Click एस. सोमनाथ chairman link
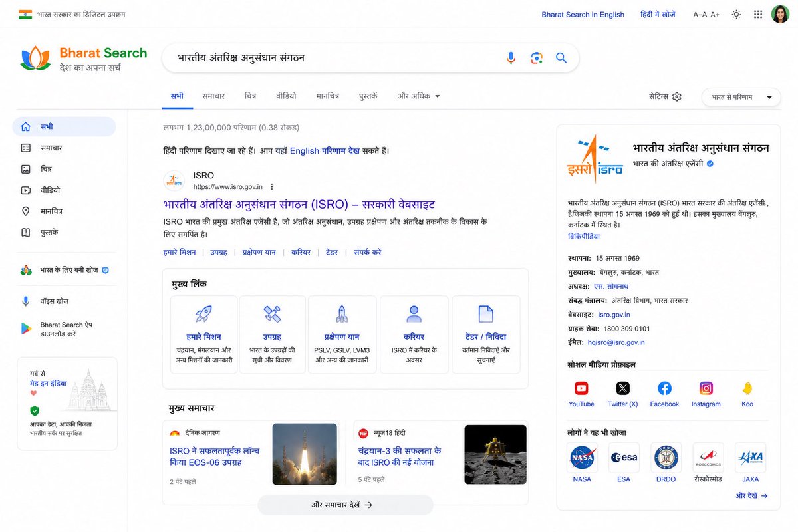The image size is (798, 532). coord(612,286)
